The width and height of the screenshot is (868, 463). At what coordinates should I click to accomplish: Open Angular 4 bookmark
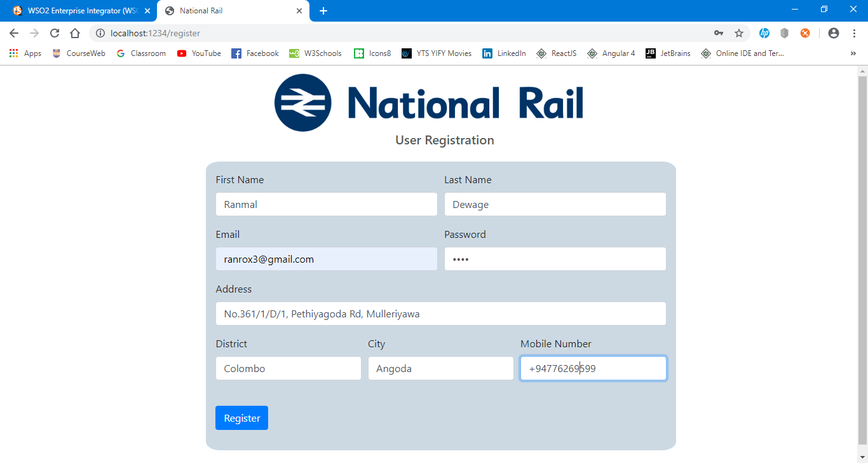point(611,53)
